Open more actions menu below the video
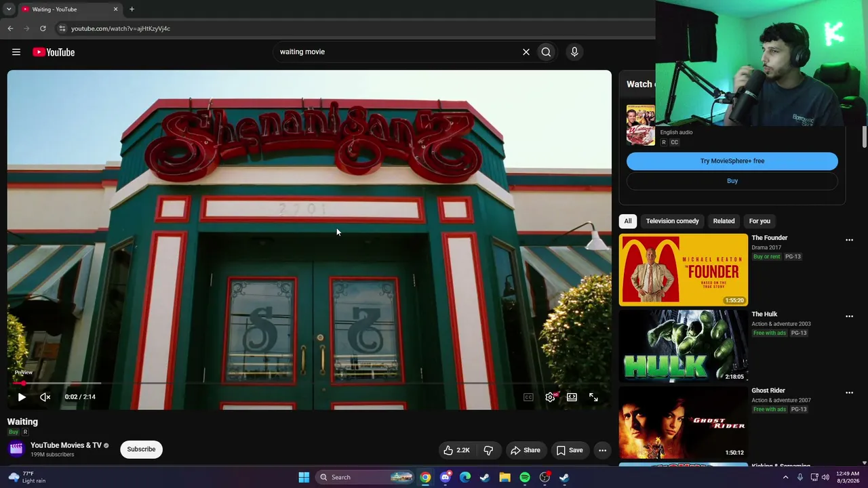The image size is (868, 488). 602,450
